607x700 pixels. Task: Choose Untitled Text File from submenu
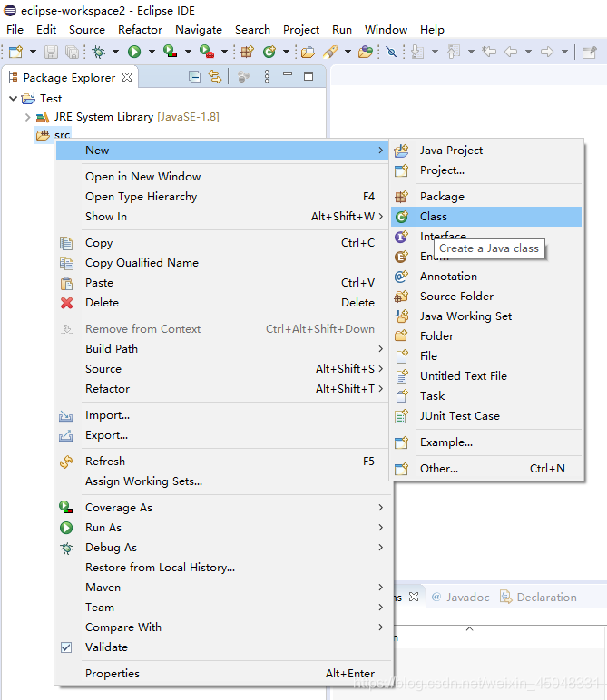486,376
